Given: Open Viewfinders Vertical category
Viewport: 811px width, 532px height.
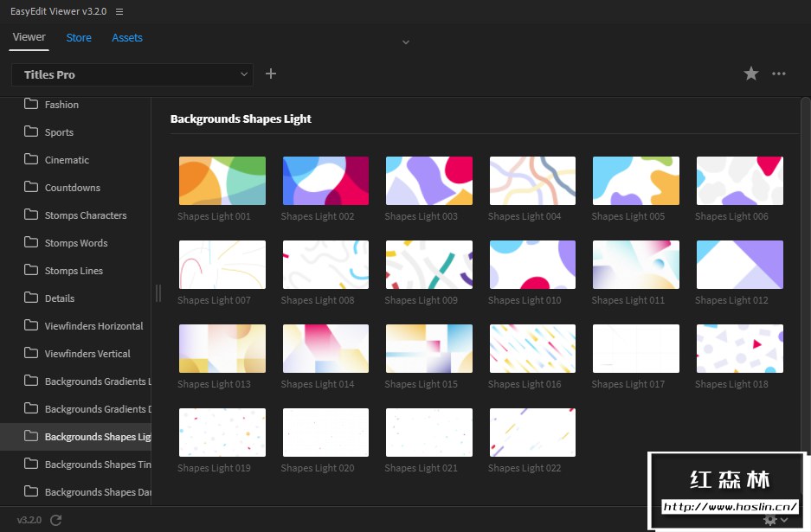Looking at the screenshot, I should [x=75, y=354].
